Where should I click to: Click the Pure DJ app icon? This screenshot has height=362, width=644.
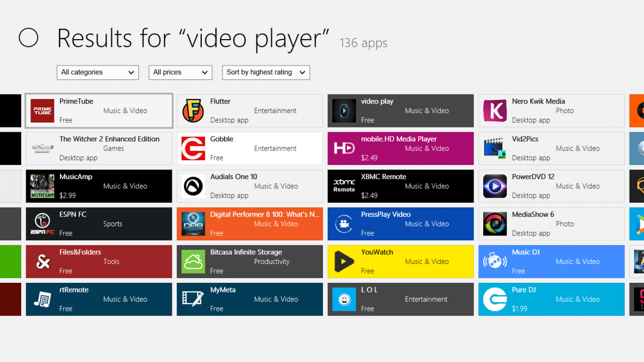coord(495,299)
